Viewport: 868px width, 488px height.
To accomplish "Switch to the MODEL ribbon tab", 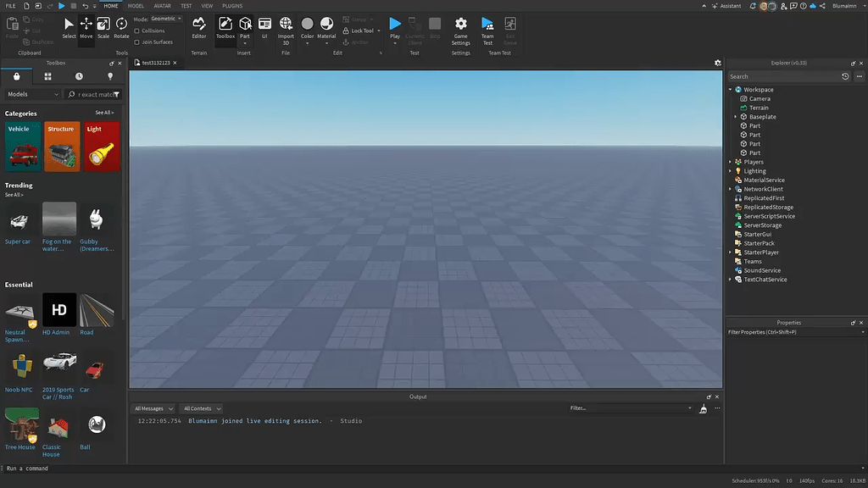I will pyautogui.click(x=136, y=5).
